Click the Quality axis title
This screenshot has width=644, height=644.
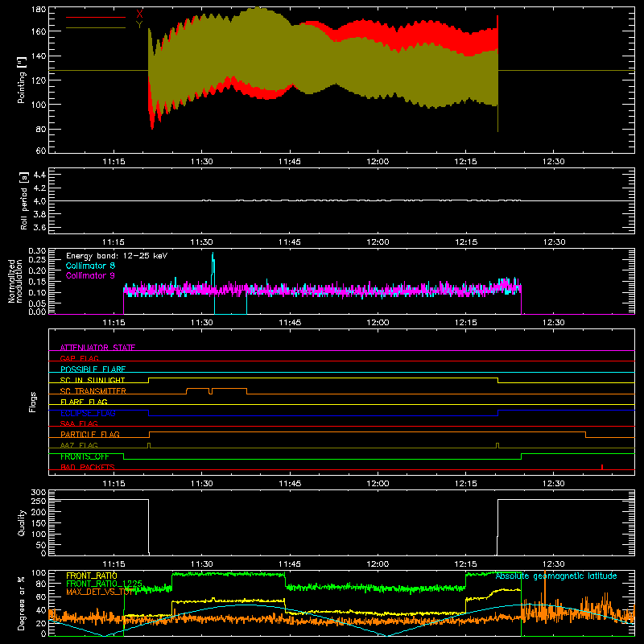[x=22, y=522]
